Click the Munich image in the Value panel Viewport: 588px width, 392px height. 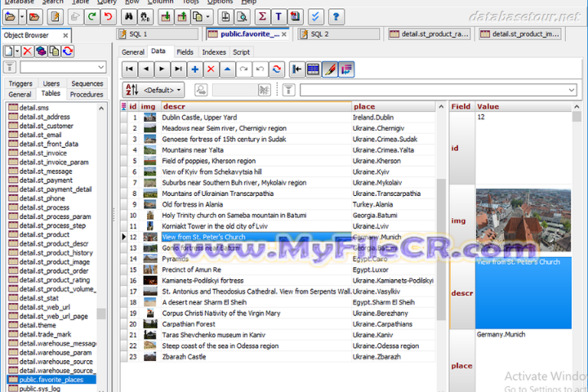tap(523, 220)
